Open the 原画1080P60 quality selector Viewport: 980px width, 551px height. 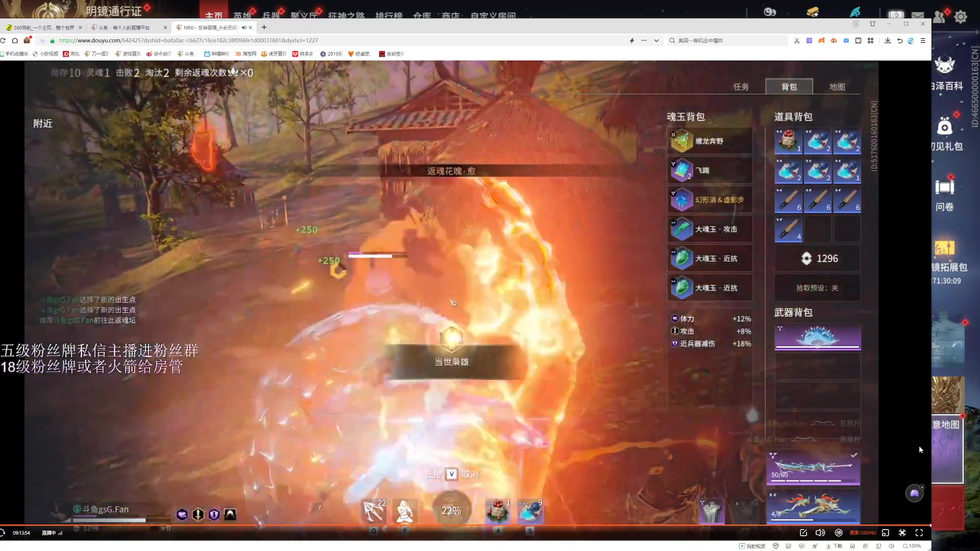(x=863, y=533)
